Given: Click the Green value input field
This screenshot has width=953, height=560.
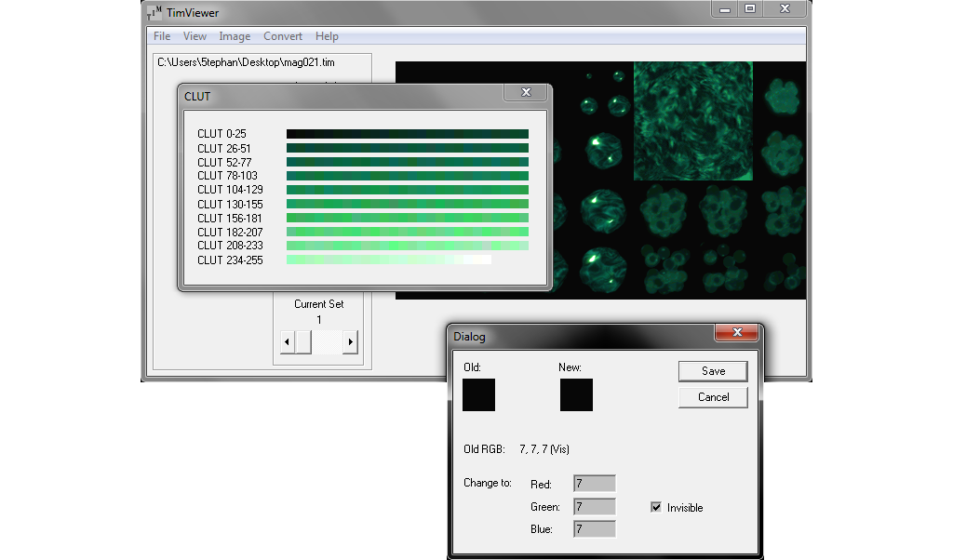Looking at the screenshot, I should [x=595, y=507].
